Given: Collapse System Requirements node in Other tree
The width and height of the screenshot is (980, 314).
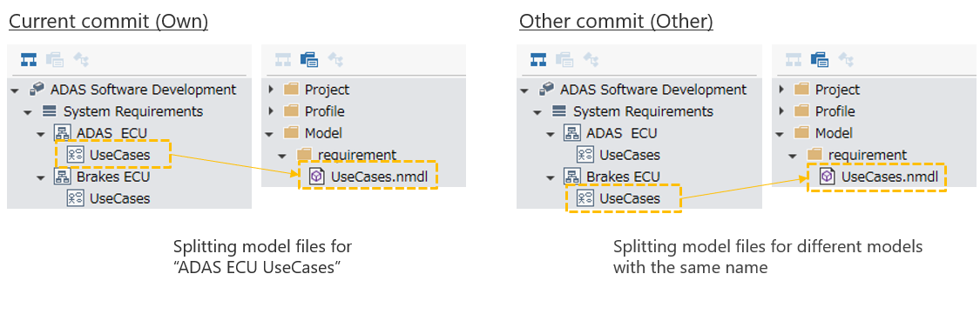Looking at the screenshot, I should click(537, 112).
